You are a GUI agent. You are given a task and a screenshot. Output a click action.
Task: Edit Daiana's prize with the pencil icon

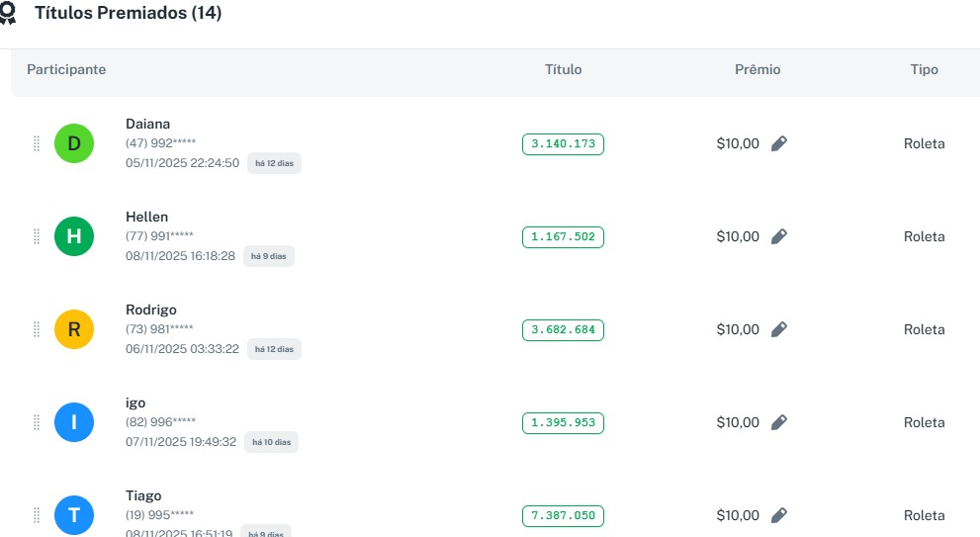(779, 143)
